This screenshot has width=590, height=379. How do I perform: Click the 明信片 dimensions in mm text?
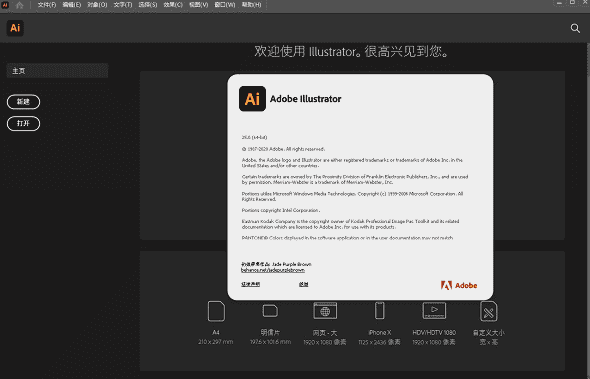tap(270, 342)
